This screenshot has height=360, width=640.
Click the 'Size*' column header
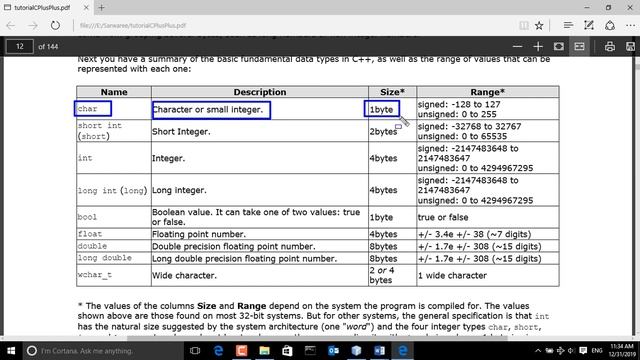[392, 92]
